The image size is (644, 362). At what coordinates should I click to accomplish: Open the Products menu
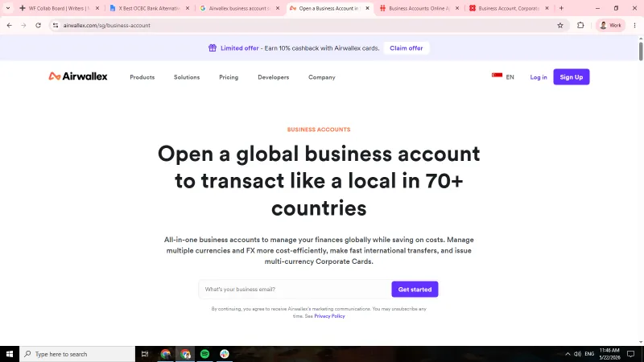(142, 77)
